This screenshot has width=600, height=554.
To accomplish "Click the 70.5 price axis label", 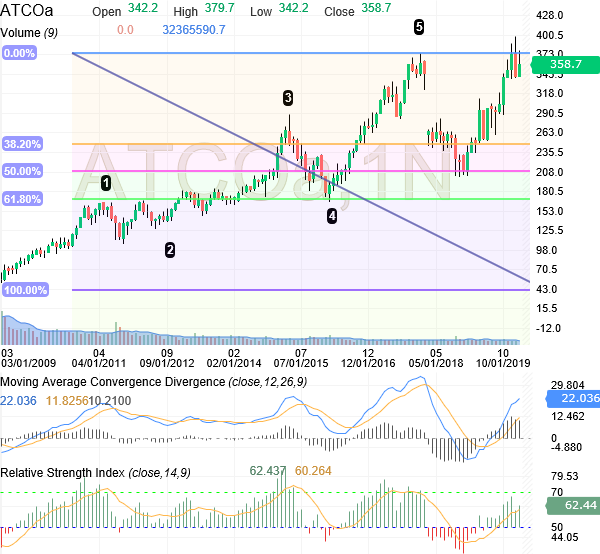I will pyautogui.click(x=547, y=270).
